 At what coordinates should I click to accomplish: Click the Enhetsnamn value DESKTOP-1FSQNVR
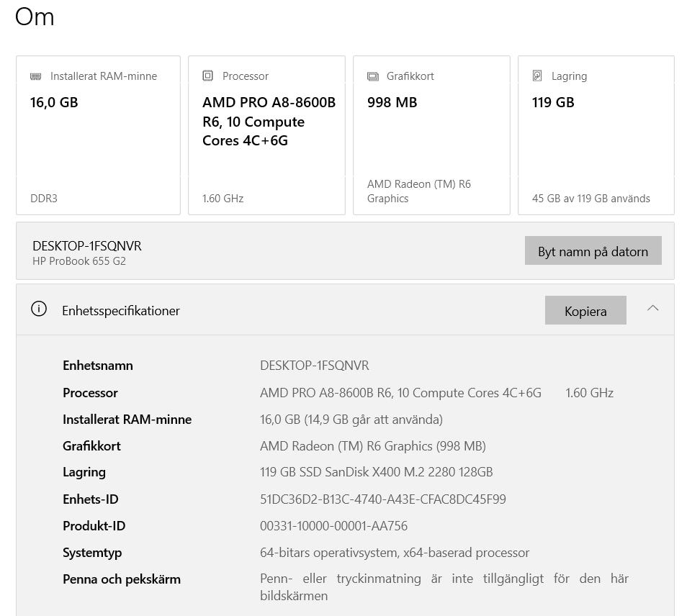point(314,366)
